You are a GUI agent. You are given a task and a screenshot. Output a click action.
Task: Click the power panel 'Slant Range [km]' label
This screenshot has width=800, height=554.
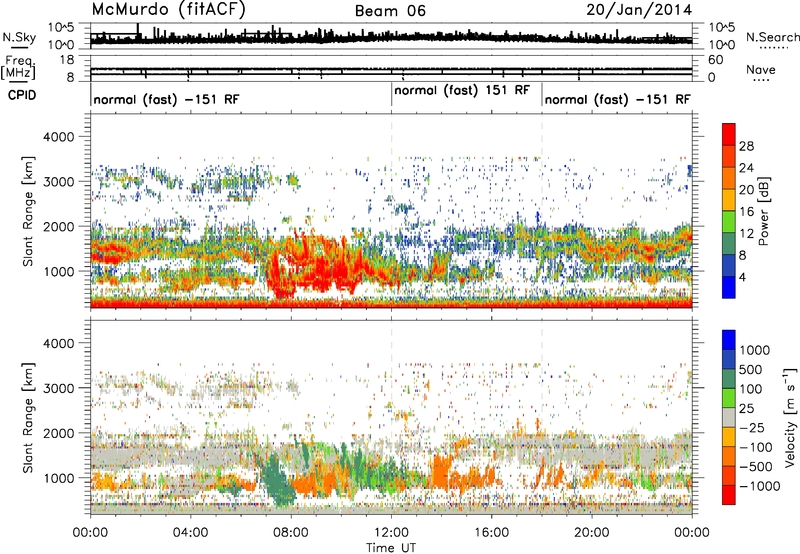pos(28,211)
